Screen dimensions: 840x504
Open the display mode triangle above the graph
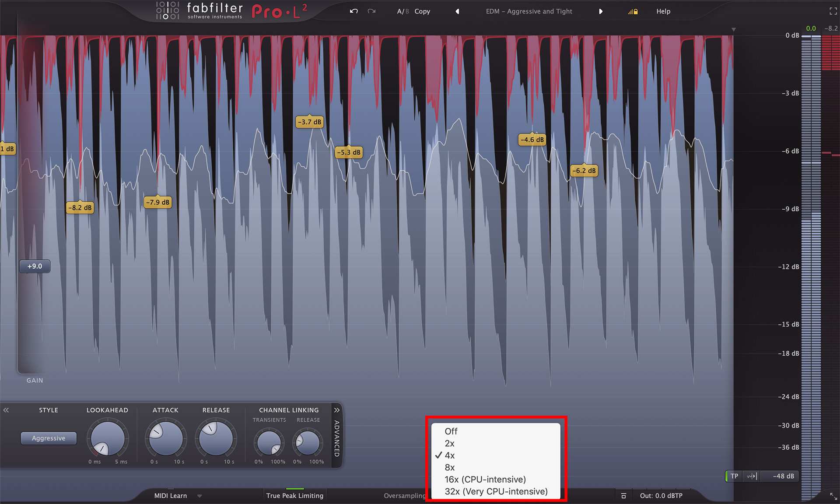[x=734, y=29]
